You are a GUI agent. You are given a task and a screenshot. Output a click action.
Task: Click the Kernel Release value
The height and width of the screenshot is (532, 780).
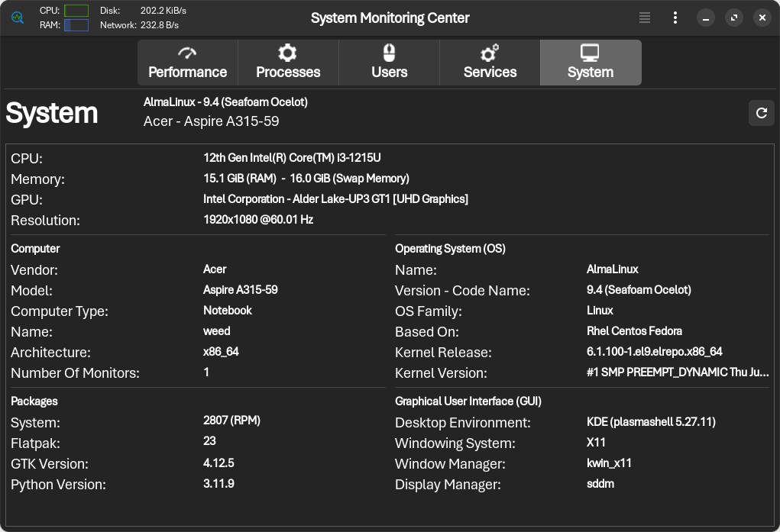coord(654,352)
